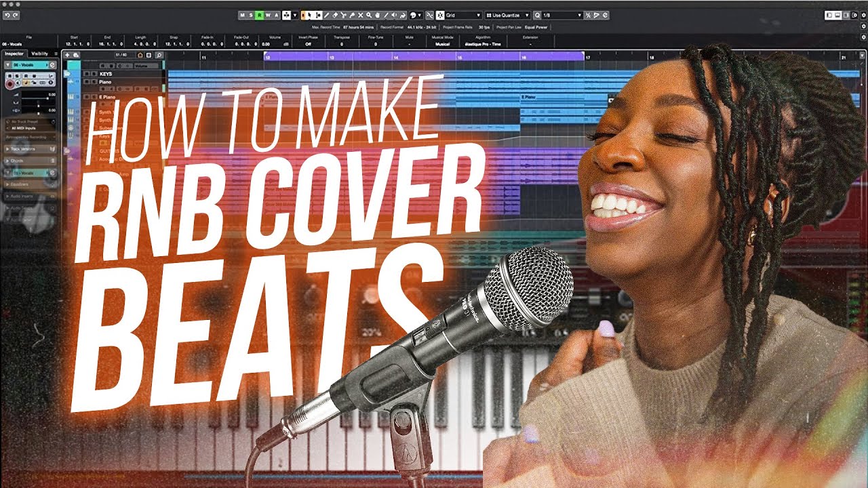The width and height of the screenshot is (868, 488).
Task: Toggle Mute All state button M
Action: 242,15
